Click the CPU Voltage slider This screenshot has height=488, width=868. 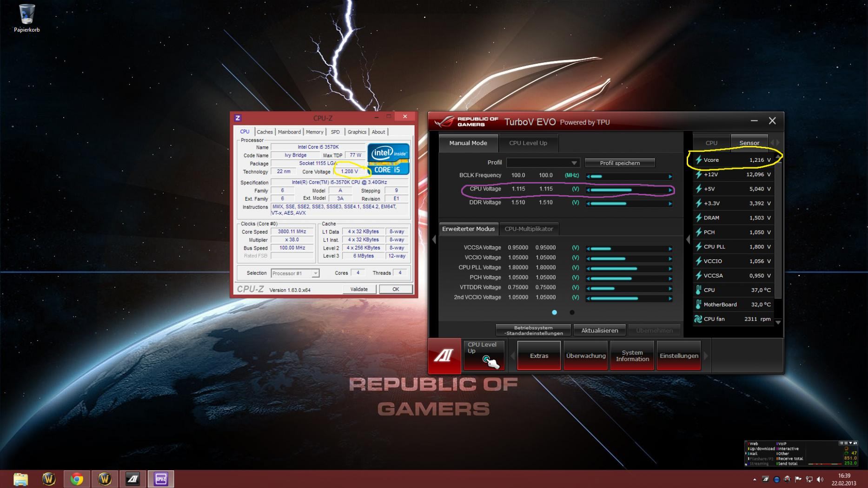coord(629,190)
